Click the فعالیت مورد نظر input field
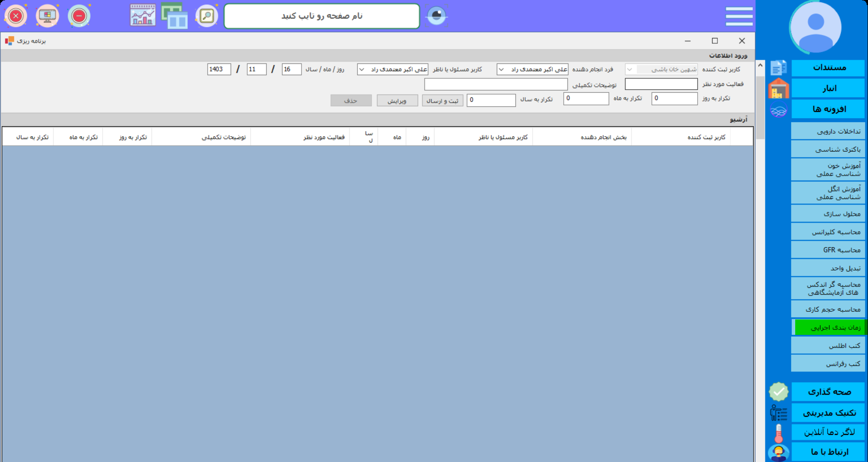 [x=661, y=84]
